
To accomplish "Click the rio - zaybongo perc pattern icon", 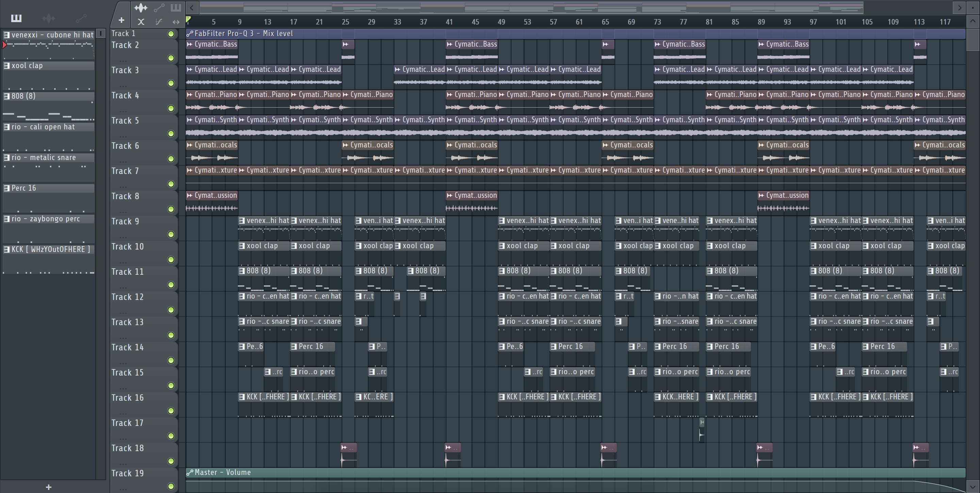I will point(6,219).
